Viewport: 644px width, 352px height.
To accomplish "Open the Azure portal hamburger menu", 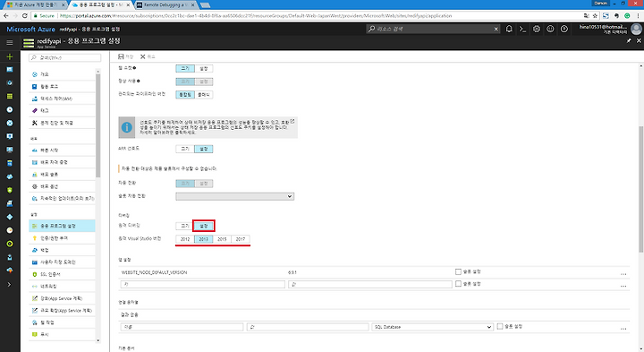I will coord(10,42).
